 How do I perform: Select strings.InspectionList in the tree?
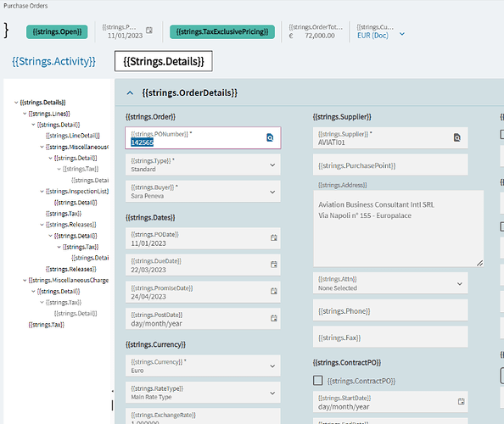(x=77, y=192)
